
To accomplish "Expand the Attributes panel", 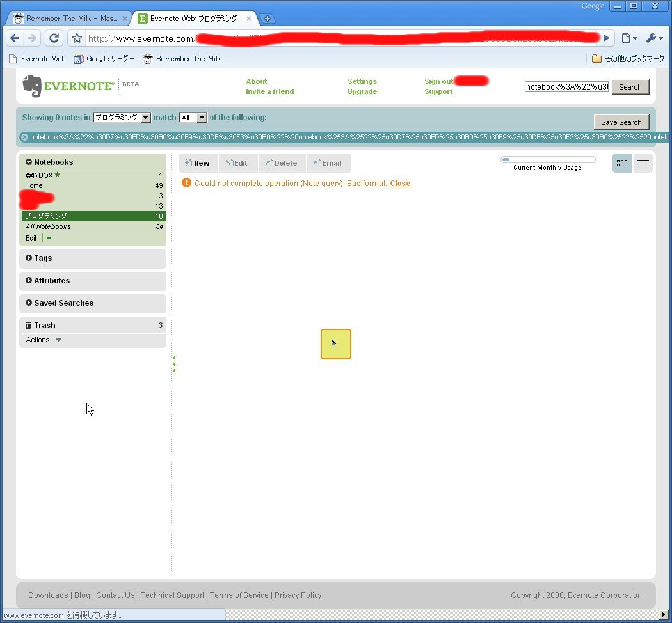I will [x=29, y=280].
